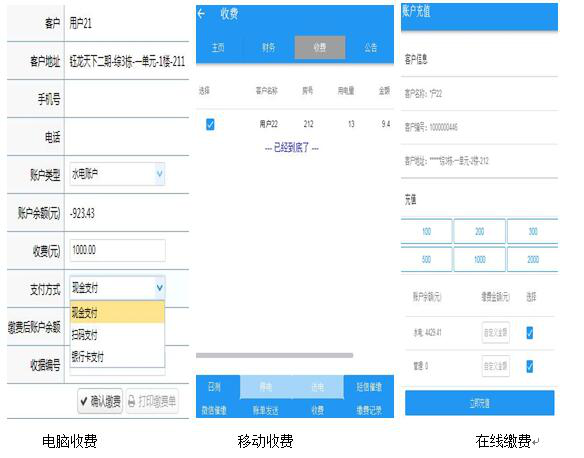
Task: Tap the back arrow beside 收费 title
Action: coord(201,14)
